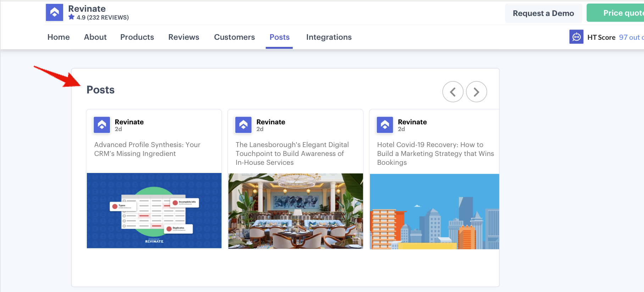
Task: Click the Price quote button
Action: coord(615,13)
